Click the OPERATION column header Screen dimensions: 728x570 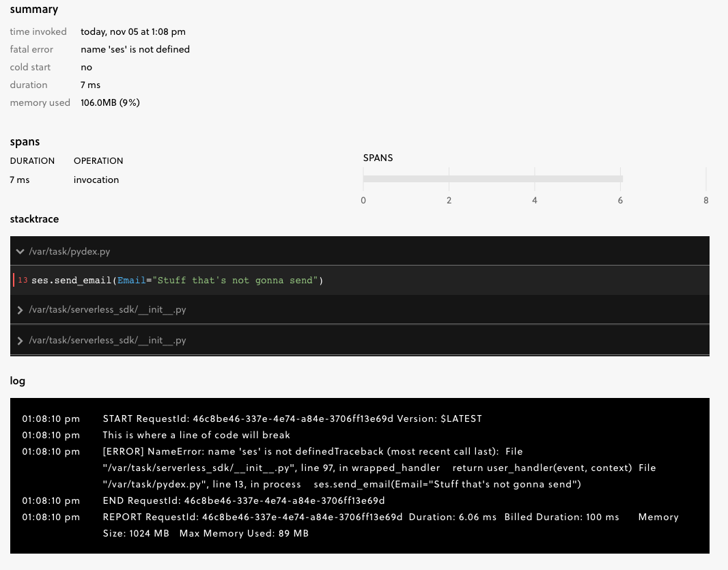[98, 160]
